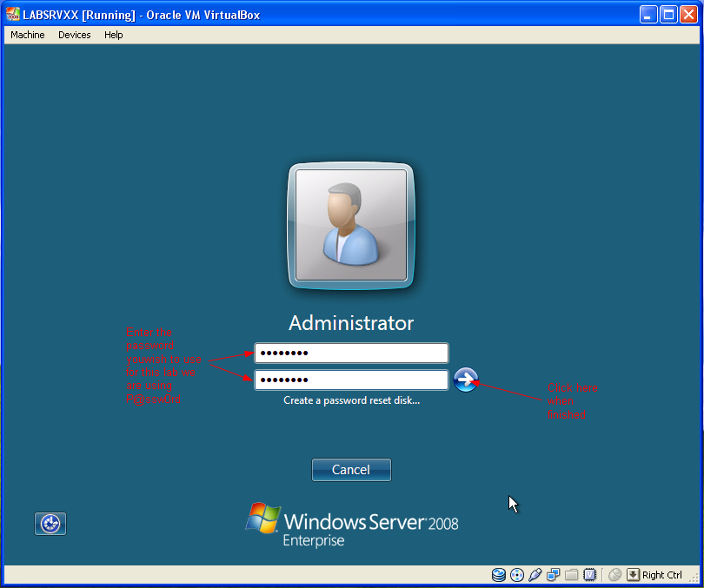
Task: Click the network adapters status icon
Action: coord(553,575)
